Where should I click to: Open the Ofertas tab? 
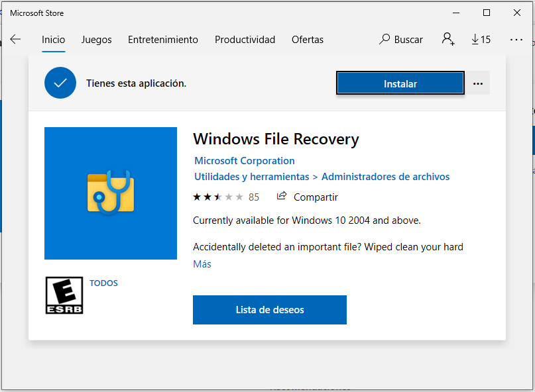[308, 40]
